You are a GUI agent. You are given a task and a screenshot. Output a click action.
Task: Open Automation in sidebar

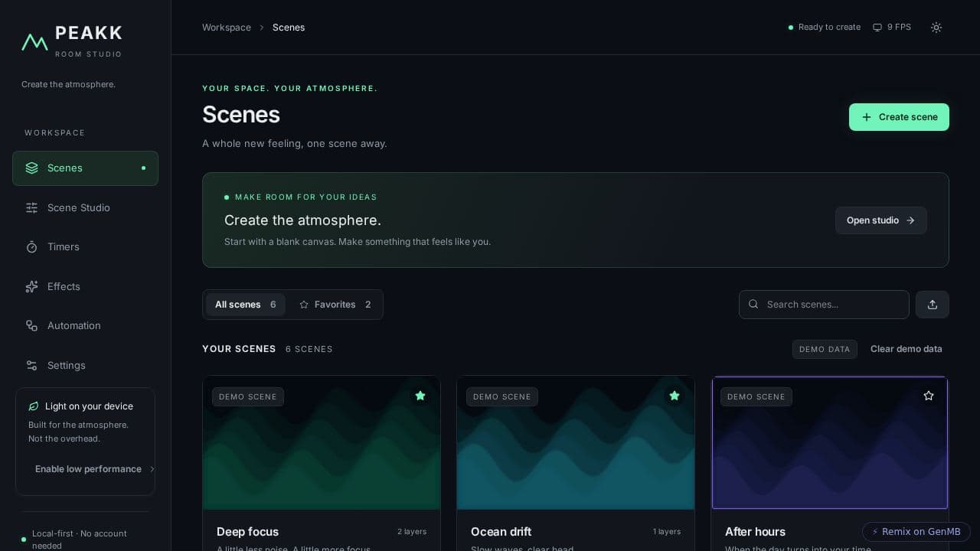(85, 325)
